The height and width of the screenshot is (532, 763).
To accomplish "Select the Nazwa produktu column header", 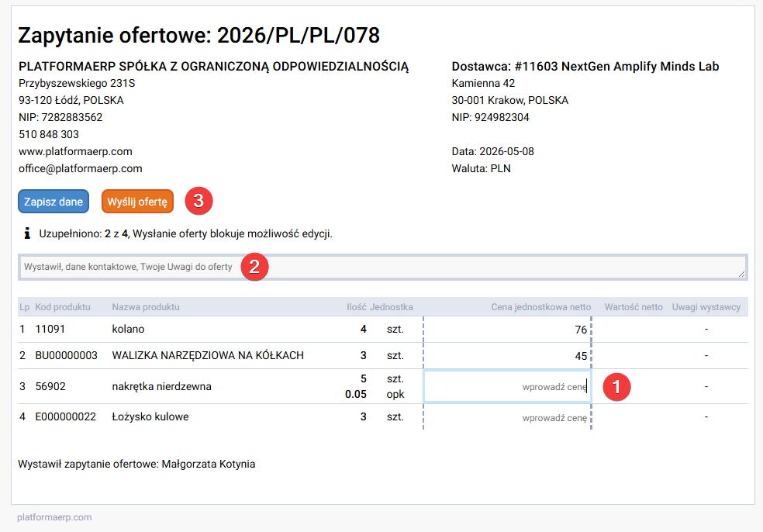I will pyautogui.click(x=146, y=307).
